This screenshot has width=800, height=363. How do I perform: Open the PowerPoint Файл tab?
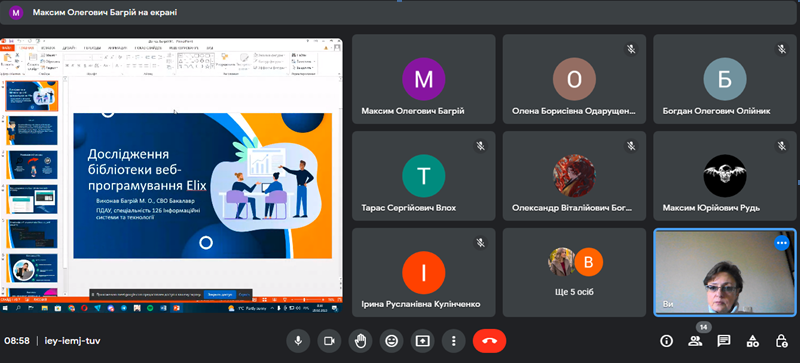(7, 47)
